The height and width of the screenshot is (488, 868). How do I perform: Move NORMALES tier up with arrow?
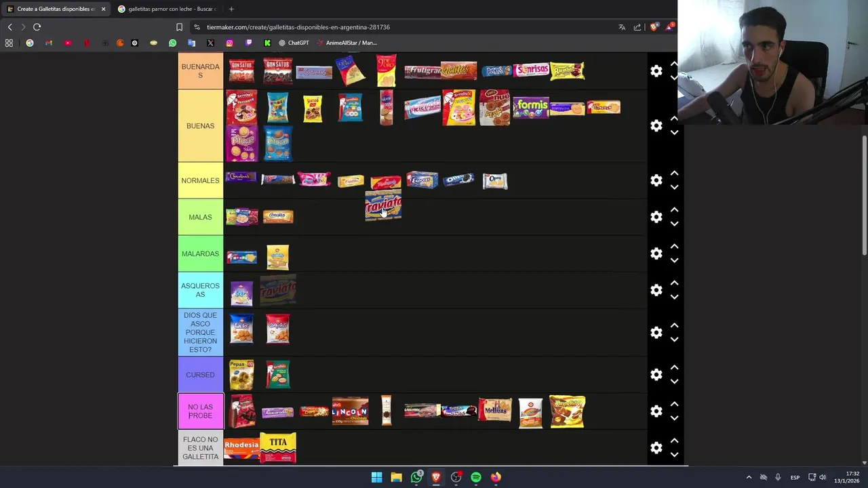pos(674,174)
